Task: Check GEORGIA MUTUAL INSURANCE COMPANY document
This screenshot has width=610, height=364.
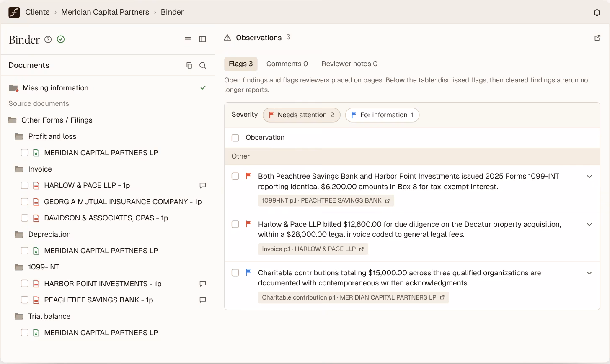Action: pos(25,202)
